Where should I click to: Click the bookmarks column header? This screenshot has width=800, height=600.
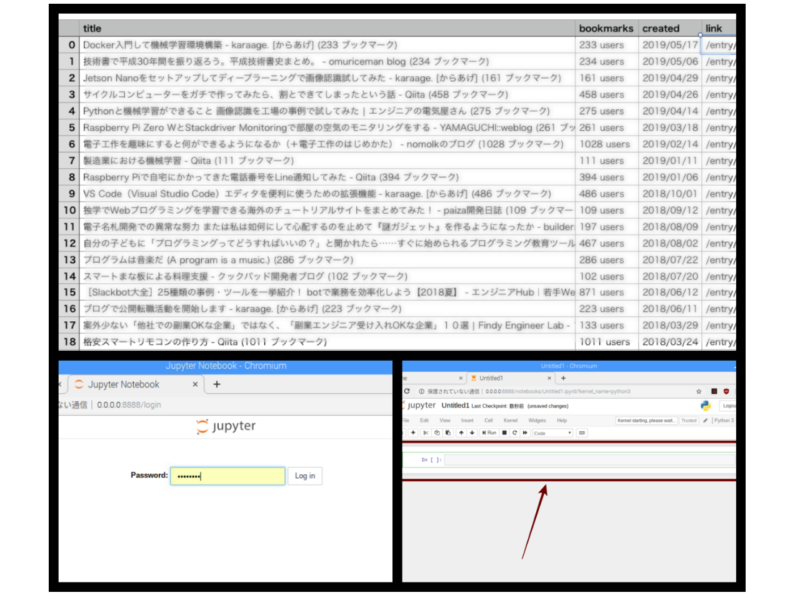[x=606, y=29]
